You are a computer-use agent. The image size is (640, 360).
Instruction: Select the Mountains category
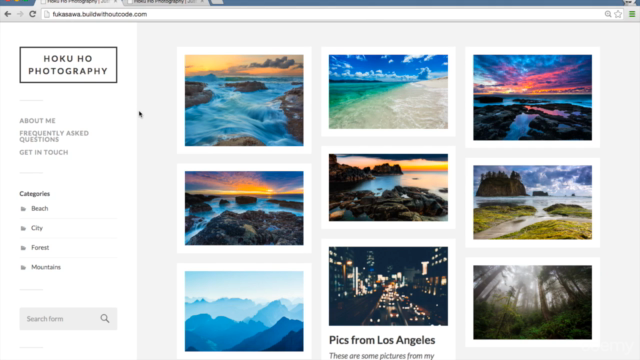pos(46,267)
